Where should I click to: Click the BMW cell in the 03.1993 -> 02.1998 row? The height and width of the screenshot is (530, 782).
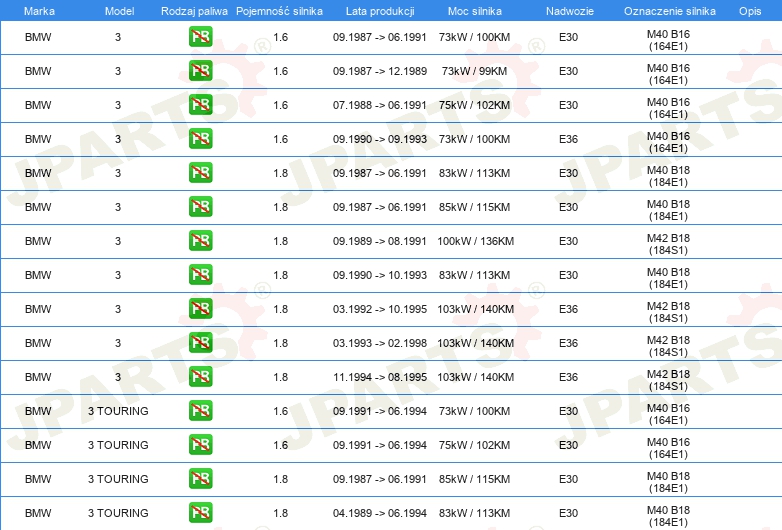[38, 343]
